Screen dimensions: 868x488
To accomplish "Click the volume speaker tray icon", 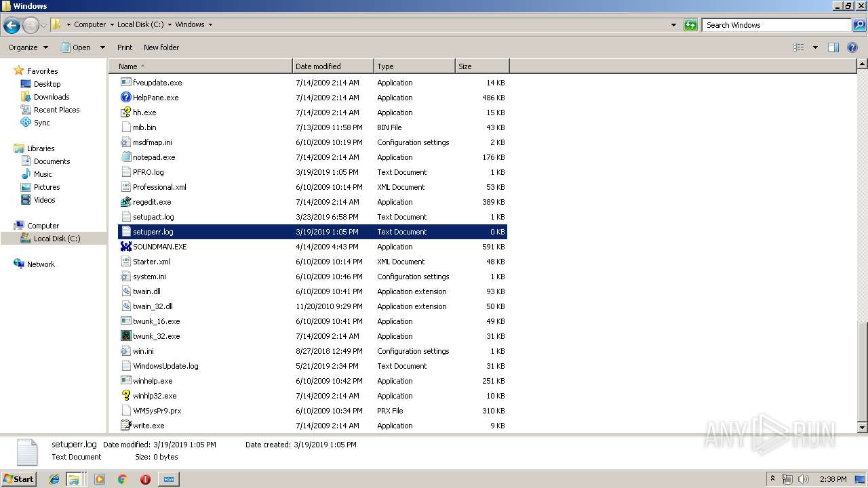I will [x=804, y=479].
